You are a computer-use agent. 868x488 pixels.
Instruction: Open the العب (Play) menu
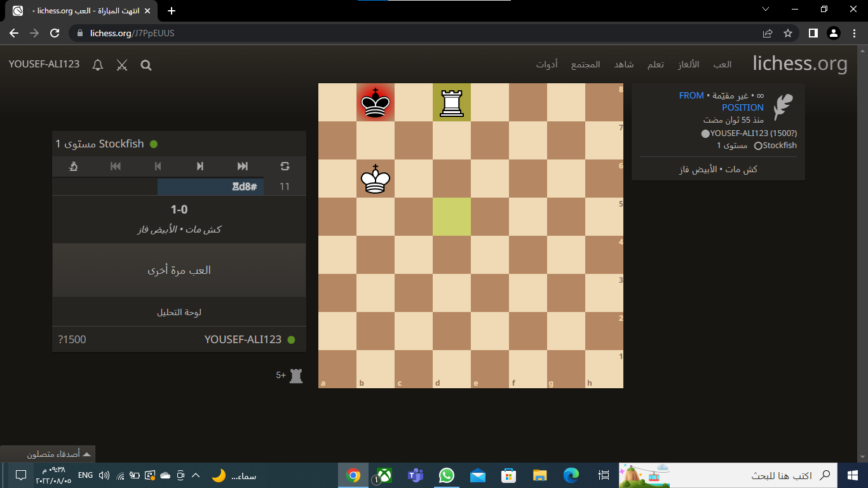[722, 65]
